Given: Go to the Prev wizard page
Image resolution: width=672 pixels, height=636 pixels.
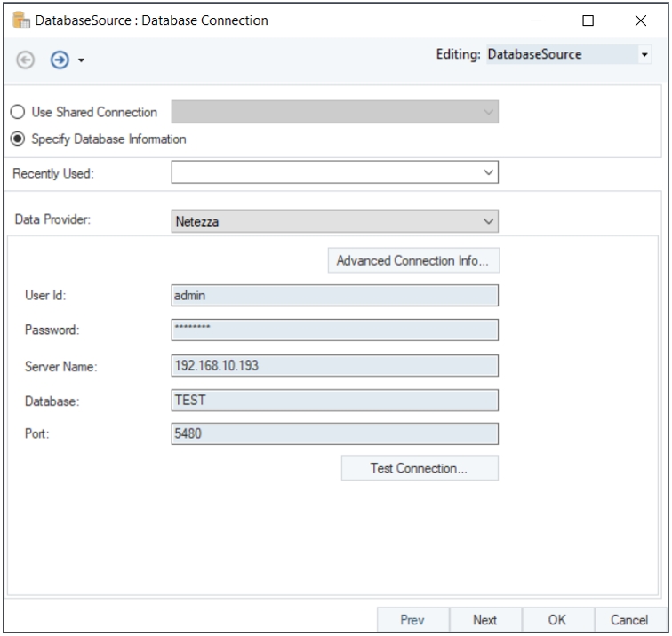Looking at the screenshot, I should (412, 620).
